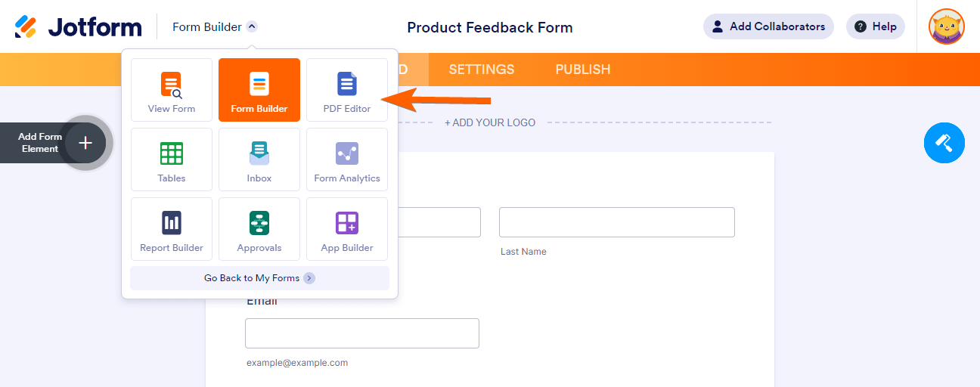The image size is (980, 387).
Task: Click the Help button
Action: (x=875, y=26)
